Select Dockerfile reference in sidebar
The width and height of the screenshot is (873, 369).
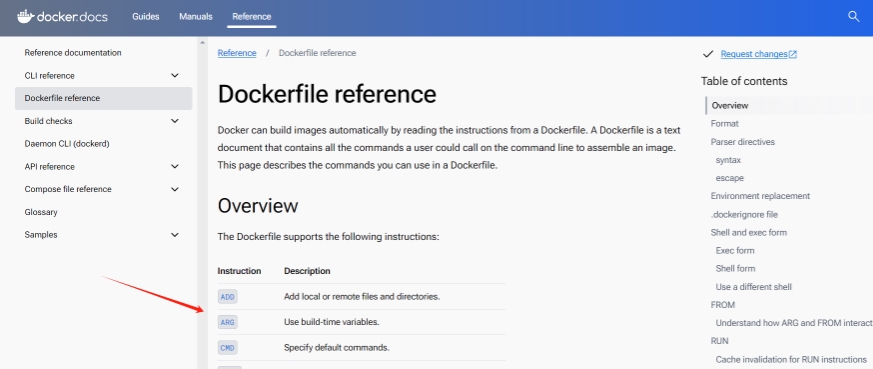pyautogui.click(x=104, y=98)
